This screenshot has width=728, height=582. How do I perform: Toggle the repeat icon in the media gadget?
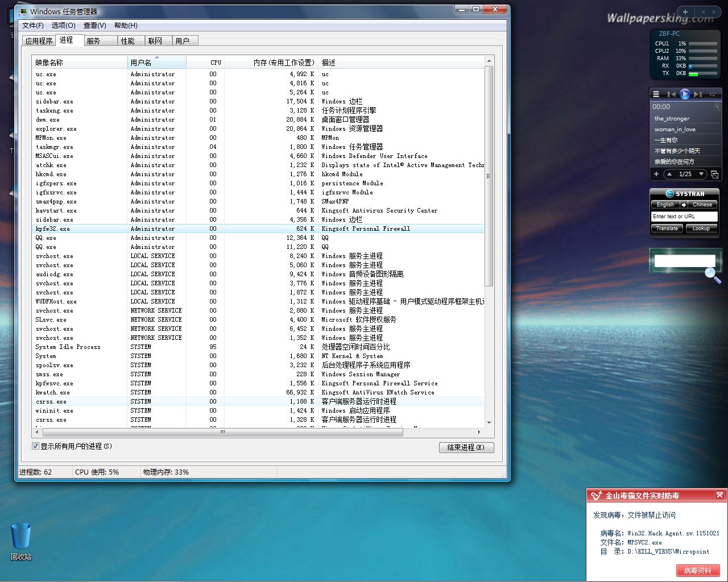[x=713, y=94]
